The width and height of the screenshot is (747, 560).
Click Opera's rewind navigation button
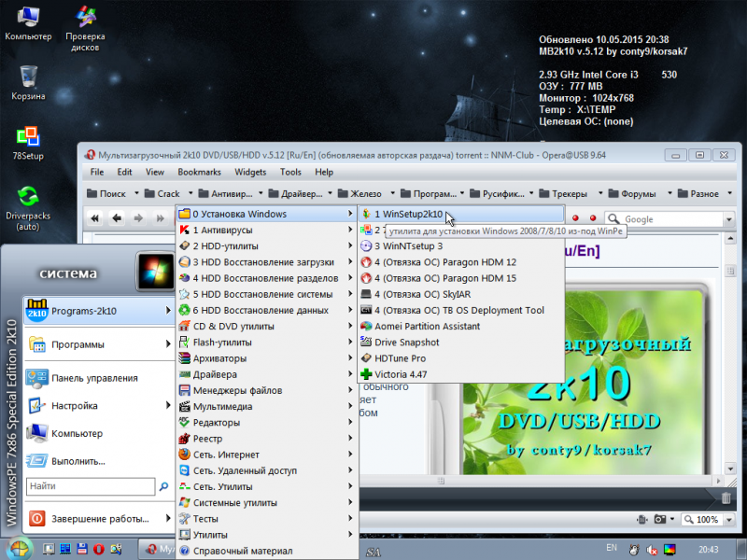coord(95,218)
